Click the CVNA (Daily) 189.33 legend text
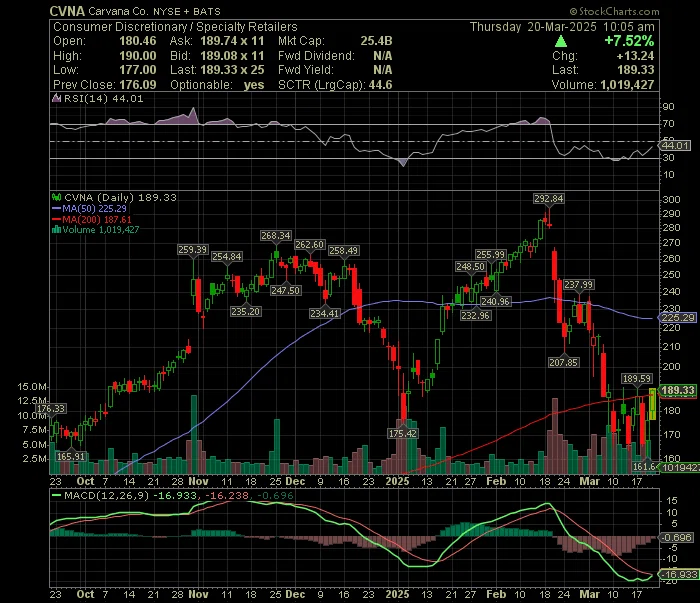The height and width of the screenshot is (603, 700). coord(121,197)
